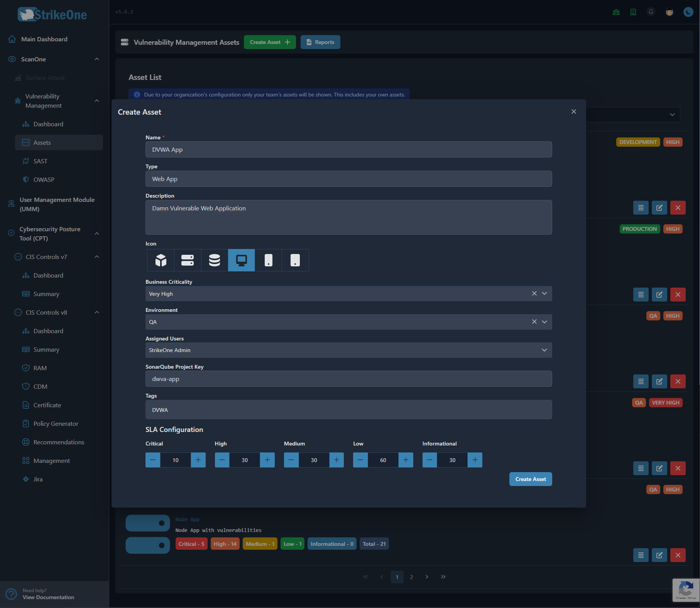Increase the Informational SLA value

[x=475, y=460]
